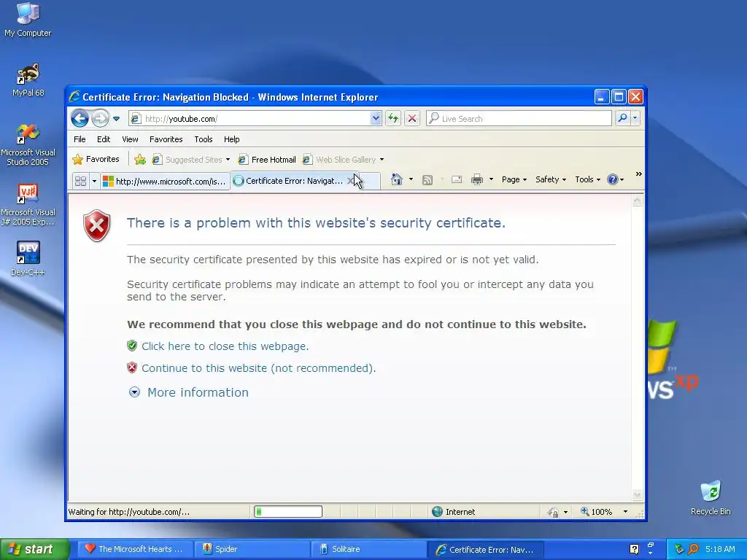The width and height of the screenshot is (747, 560).
Task: Continue to this website (not recommended)
Action: (259, 368)
